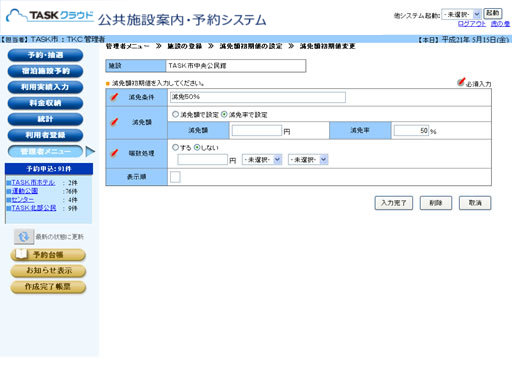Viewport: 512px width, 384px height.
Task: Open the 予約台帳 button with book icon
Action: pos(48,255)
